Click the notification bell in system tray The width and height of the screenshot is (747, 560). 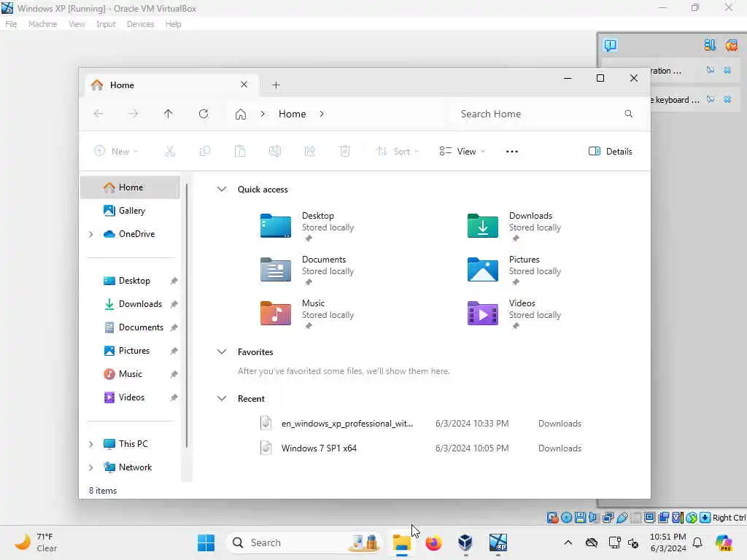pos(697,542)
